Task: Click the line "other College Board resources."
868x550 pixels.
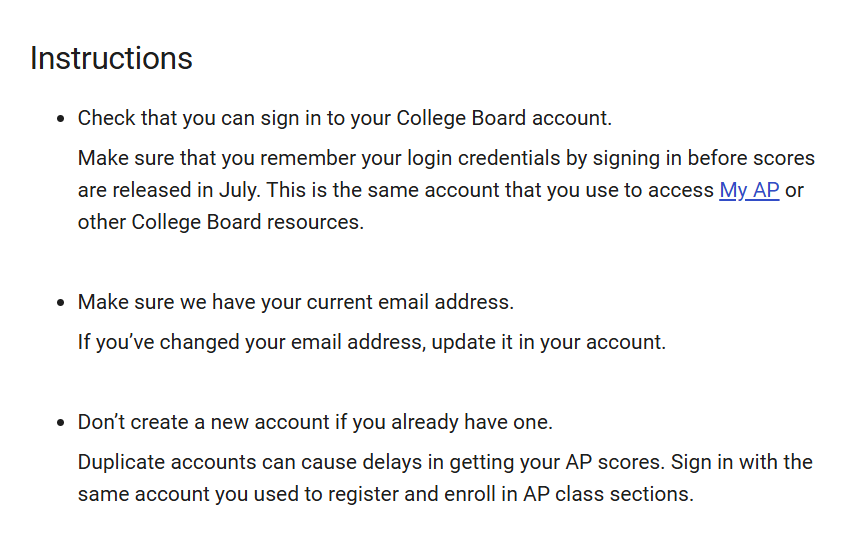Action: click(x=221, y=222)
